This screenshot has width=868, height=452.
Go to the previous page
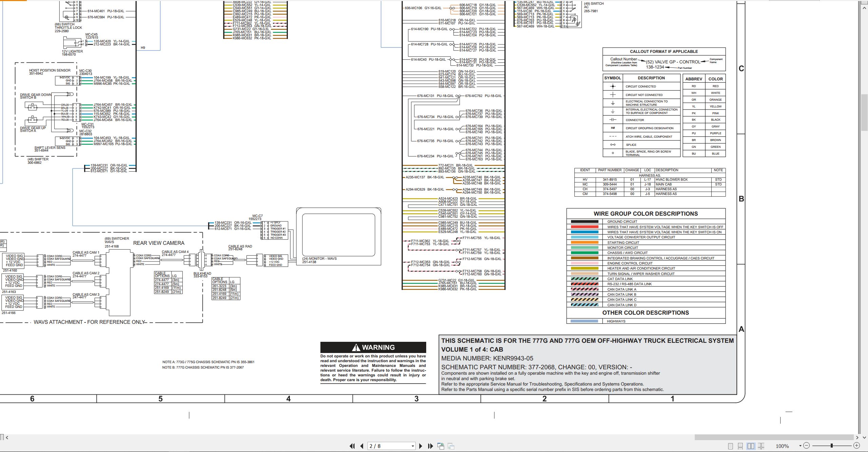point(362,446)
